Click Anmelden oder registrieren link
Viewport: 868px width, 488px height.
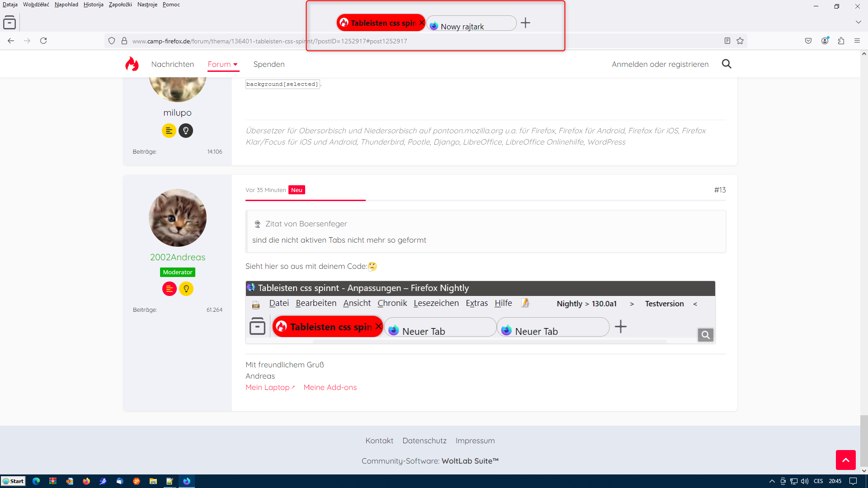(x=660, y=64)
